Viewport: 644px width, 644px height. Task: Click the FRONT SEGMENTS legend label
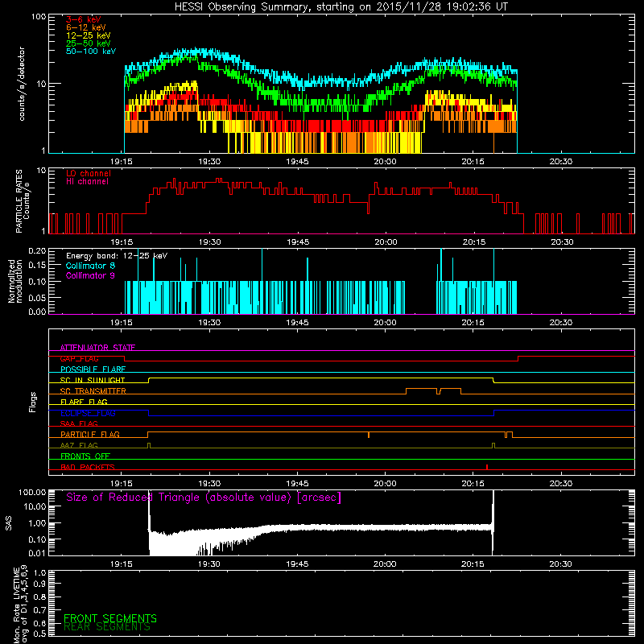click(110, 618)
